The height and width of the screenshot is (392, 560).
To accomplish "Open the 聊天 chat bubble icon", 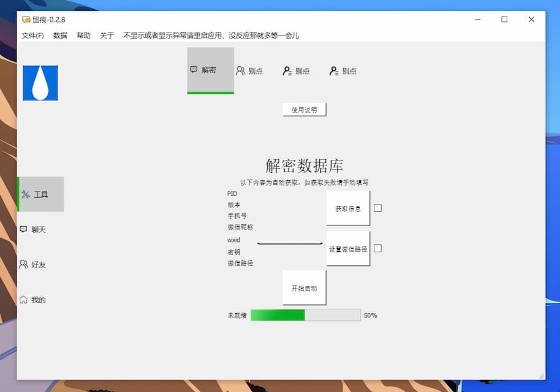I will coord(23,229).
